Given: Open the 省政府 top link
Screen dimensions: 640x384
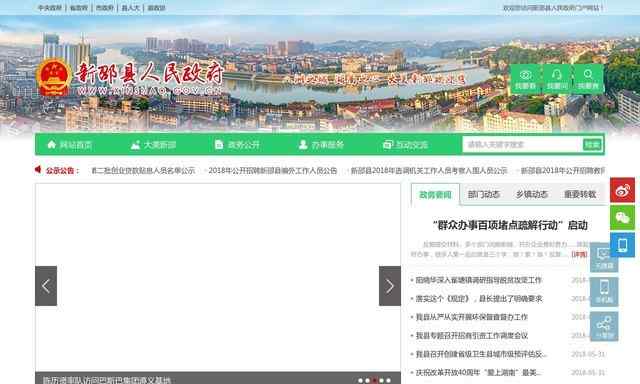Looking at the screenshot, I should coord(79,8).
